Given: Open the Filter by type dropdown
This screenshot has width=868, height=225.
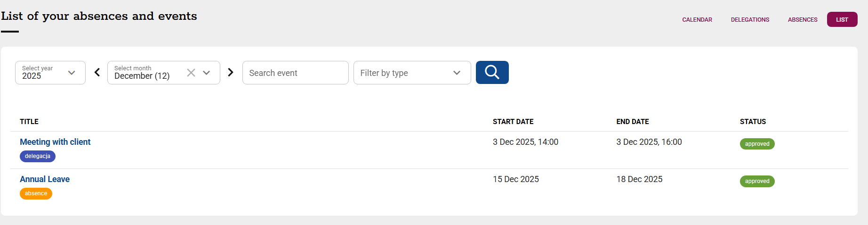Looking at the screenshot, I should [x=412, y=73].
